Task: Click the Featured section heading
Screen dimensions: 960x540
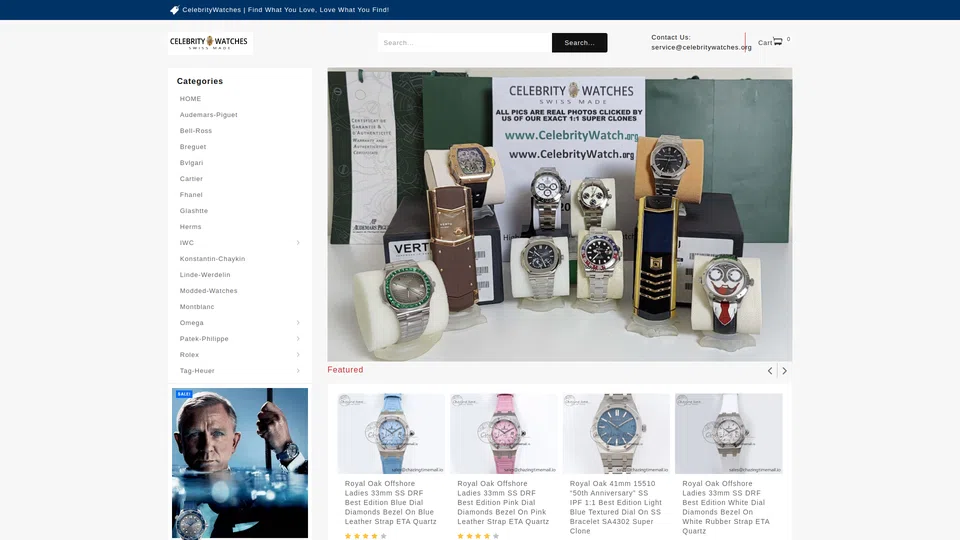Action: click(345, 370)
